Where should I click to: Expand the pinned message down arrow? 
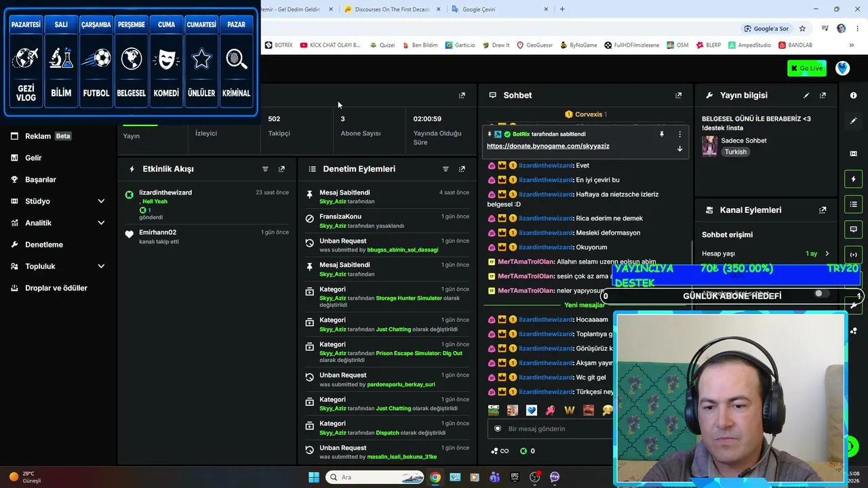click(x=679, y=148)
